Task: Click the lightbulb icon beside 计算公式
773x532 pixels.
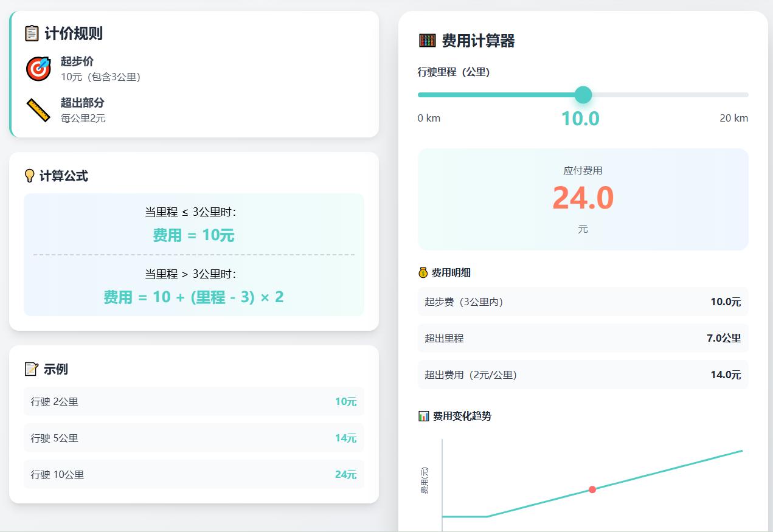Action: [x=29, y=176]
